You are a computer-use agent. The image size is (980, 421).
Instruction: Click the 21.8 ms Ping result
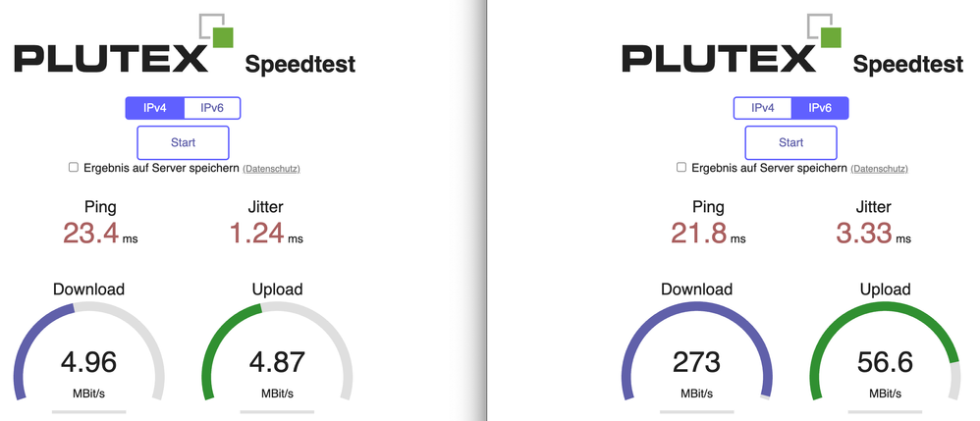point(707,233)
